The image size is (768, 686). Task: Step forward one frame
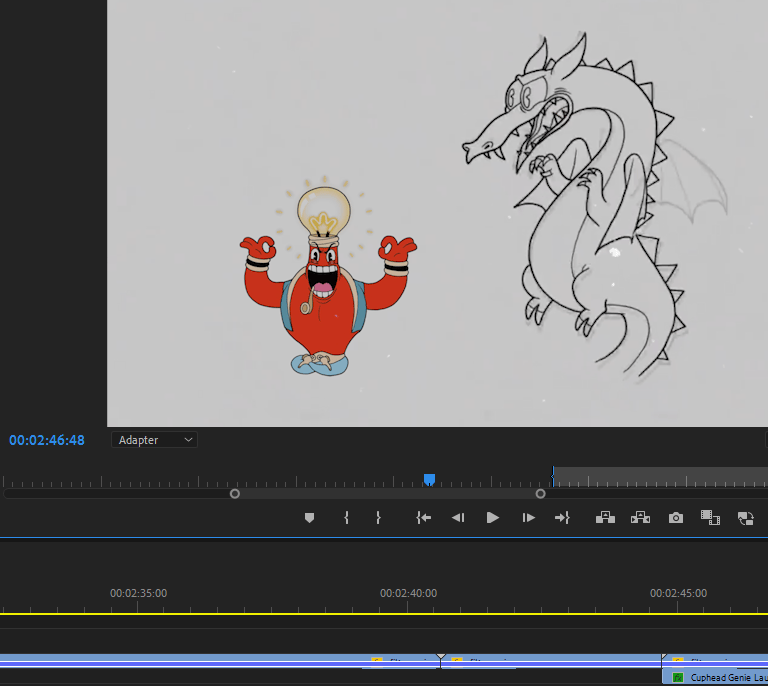(528, 518)
